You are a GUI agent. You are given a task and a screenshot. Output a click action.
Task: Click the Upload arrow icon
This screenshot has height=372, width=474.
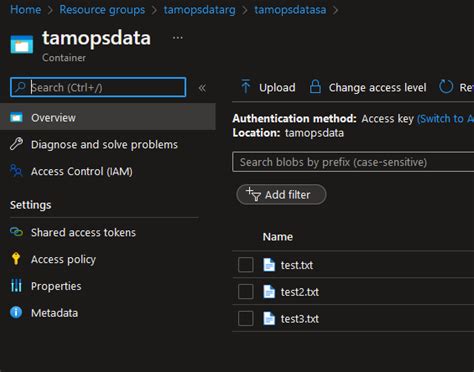coord(246,87)
